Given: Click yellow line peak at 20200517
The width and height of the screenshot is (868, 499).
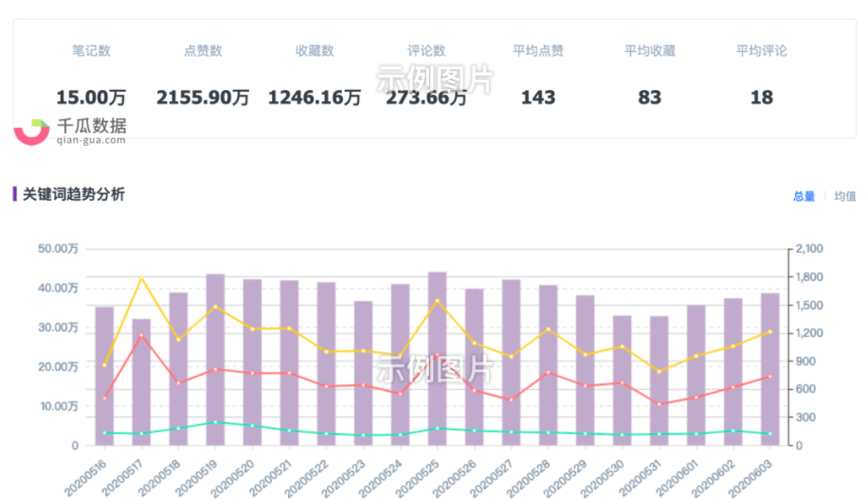Looking at the screenshot, I should pyautogui.click(x=141, y=278).
